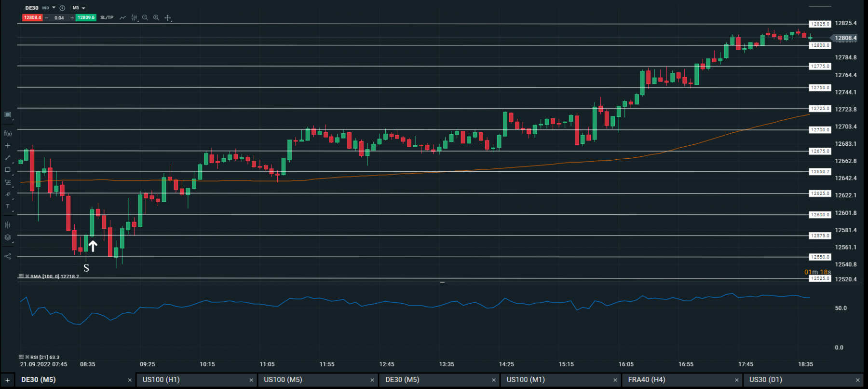Screen dimensions: 868x389
Task: Select the Fibonacci retracement tool
Action: 8,182
